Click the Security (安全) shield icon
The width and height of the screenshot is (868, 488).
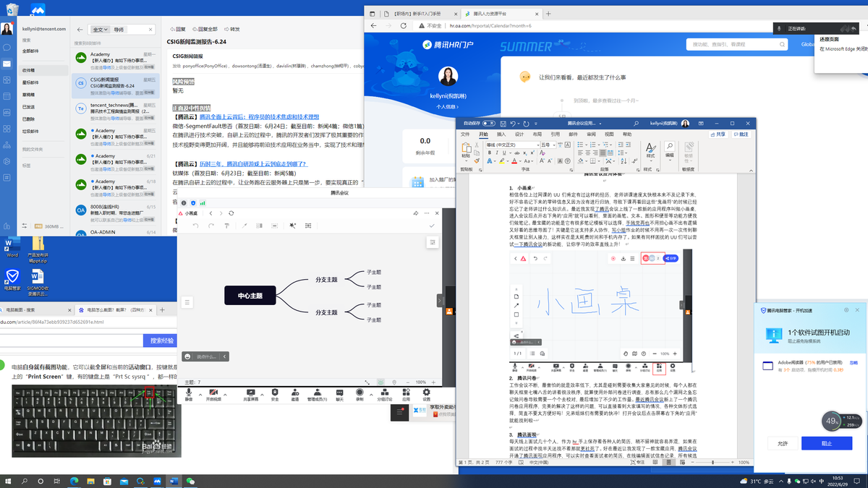[275, 395]
